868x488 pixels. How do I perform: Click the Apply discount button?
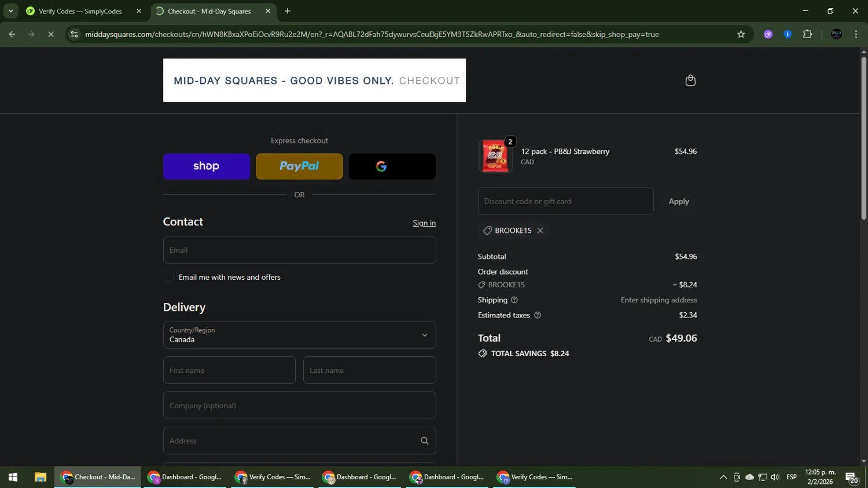[x=679, y=201]
